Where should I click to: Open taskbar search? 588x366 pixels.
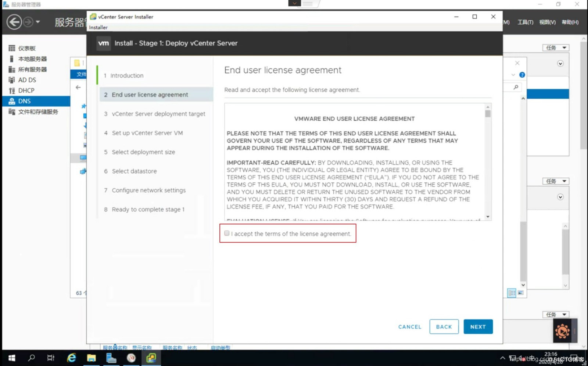pyautogui.click(x=32, y=358)
